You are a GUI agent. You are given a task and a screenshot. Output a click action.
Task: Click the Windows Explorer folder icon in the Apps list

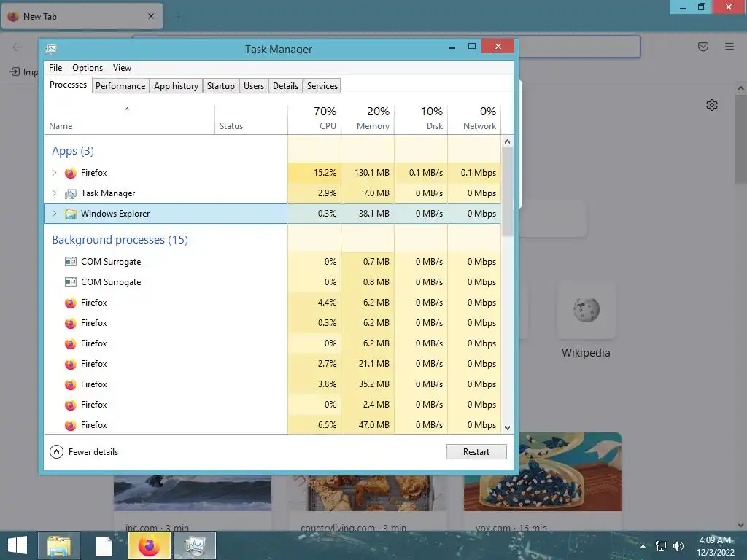point(71,214)
